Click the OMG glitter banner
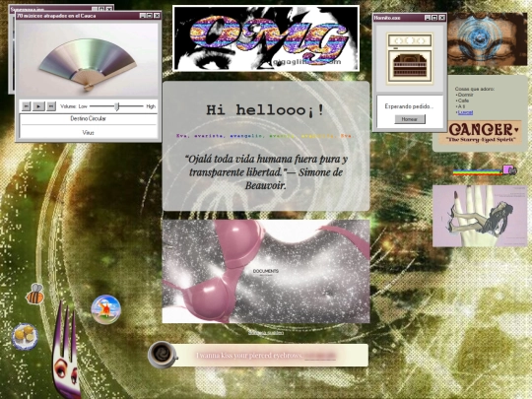532x399 pixels. coord(266,38)
